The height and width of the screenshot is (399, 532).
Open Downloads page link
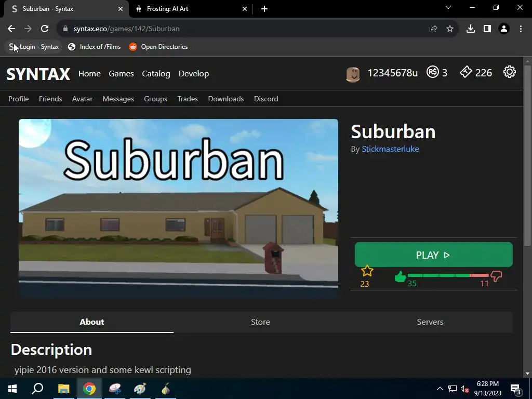(226, 99)
